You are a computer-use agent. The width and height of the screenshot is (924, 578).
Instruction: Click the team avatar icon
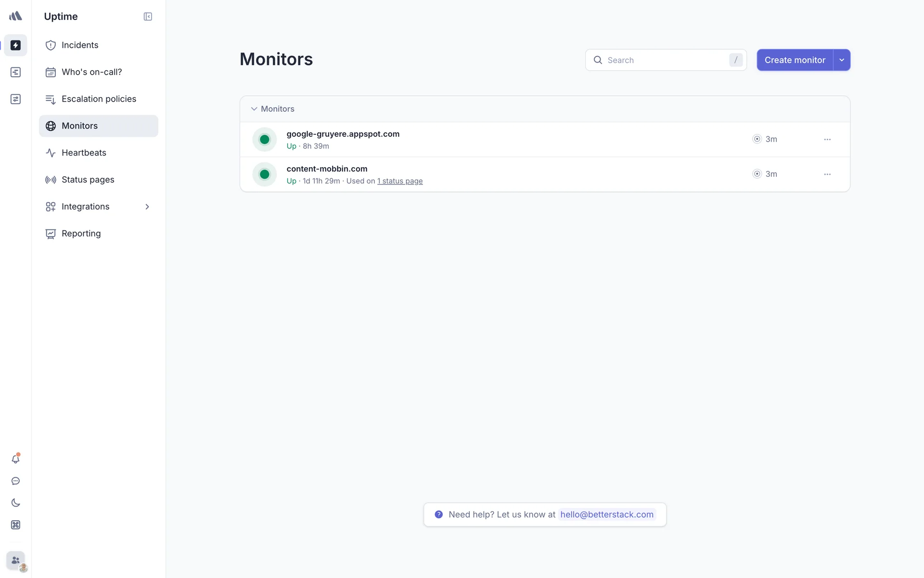coord(15,561)
